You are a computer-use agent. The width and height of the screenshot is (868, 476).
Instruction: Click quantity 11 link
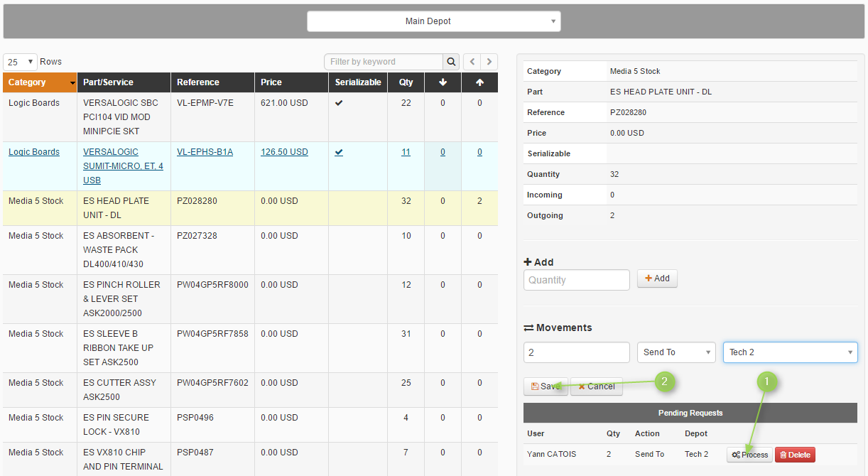tap(406, 152)
